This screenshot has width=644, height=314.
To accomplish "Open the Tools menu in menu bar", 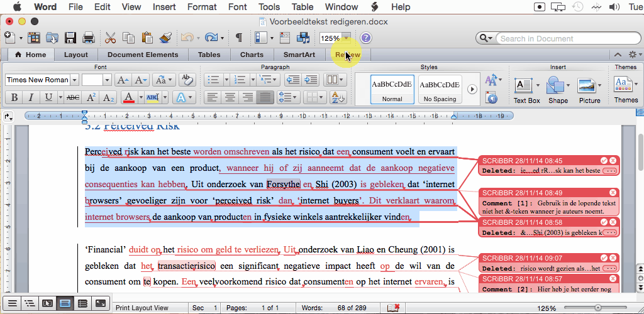I will pyautogui.click(x=269, y=7).
